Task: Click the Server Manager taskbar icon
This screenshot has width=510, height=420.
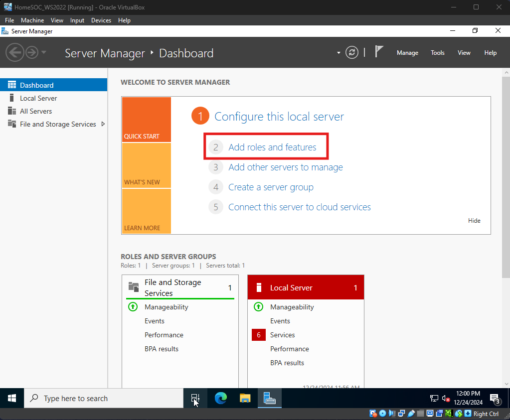Action: (270, 398)
